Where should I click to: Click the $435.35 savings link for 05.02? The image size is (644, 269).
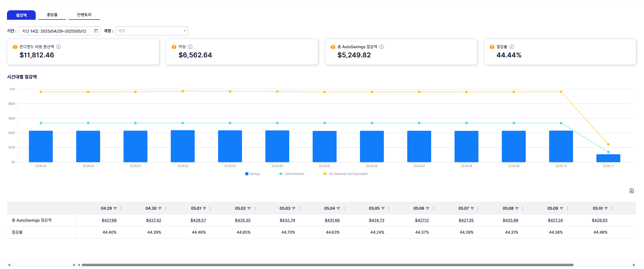(243, 220)
